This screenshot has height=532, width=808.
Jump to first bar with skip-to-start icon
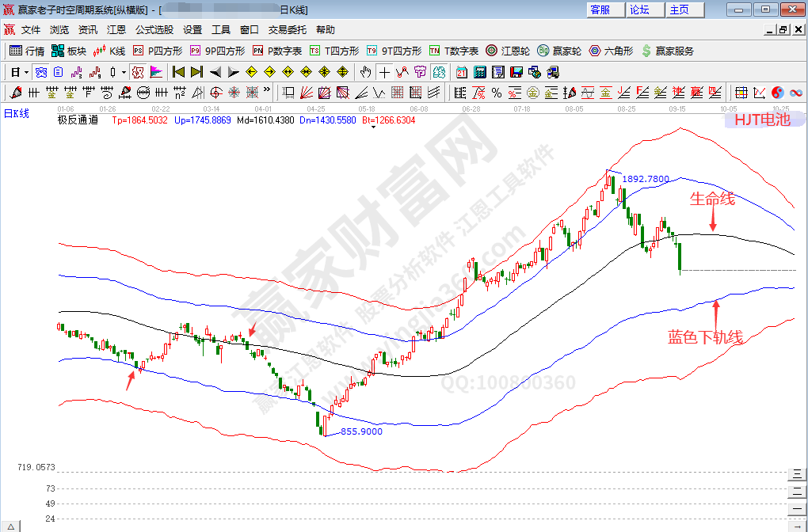point(178,72)
